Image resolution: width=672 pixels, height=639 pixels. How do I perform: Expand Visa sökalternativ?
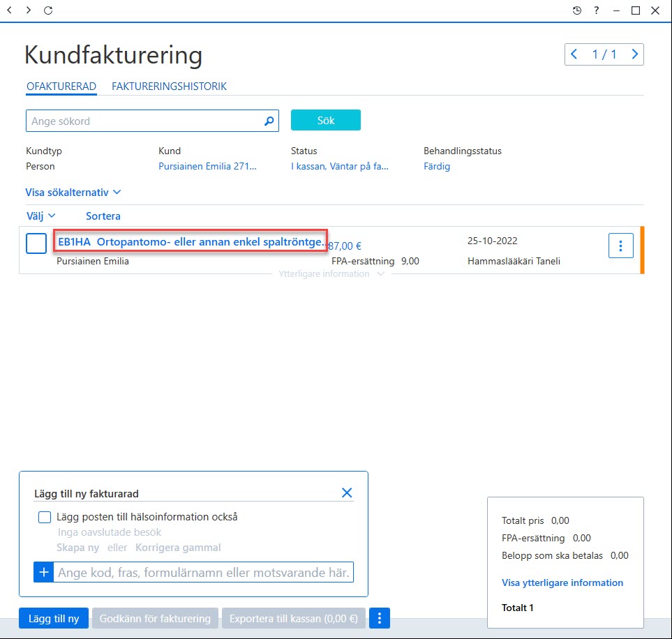73,193
